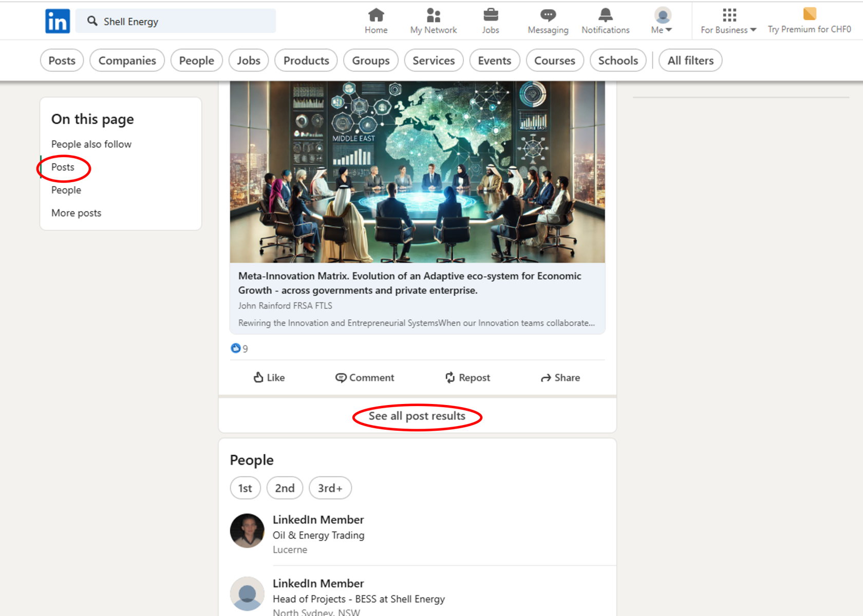Select the 2nd connections filter
863x616 pixels.
(285, 488)
